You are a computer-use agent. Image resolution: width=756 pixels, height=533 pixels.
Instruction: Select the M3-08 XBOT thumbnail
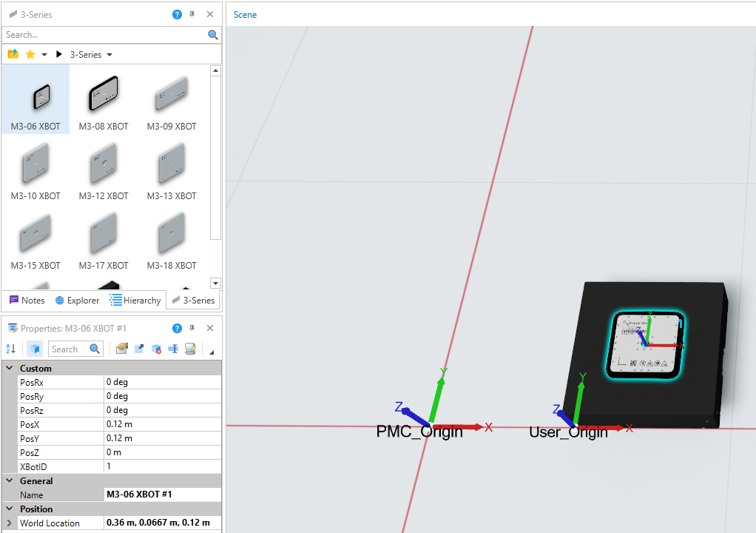[x=104, y=100]
